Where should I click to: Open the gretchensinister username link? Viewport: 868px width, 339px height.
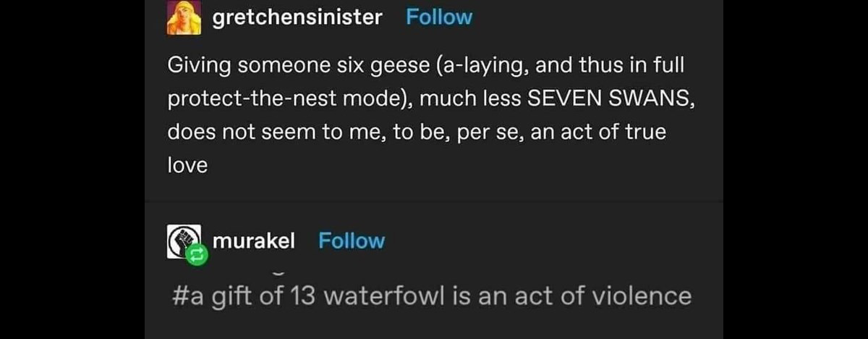(297, 17)
